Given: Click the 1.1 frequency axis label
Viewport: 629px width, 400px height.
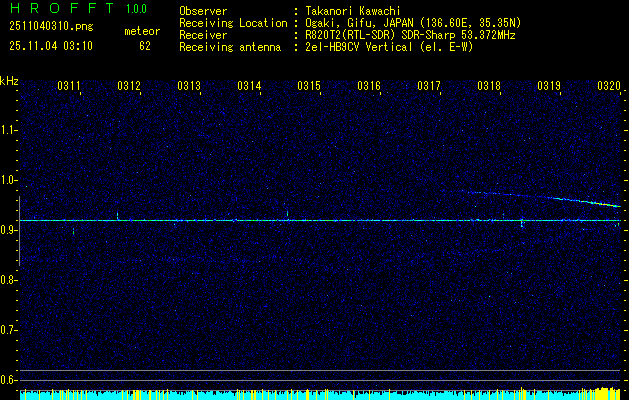Looking at the screenshot, I should tap(9, 130).
